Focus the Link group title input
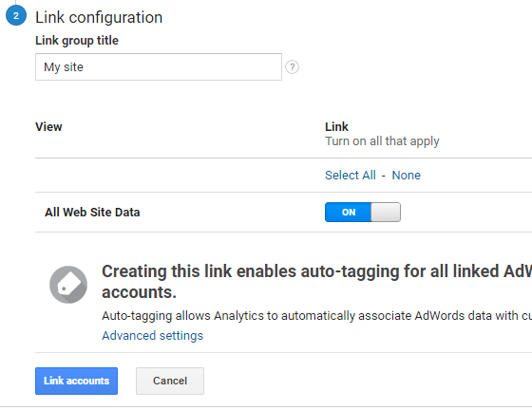532x410 pixels. pos(159,67)
